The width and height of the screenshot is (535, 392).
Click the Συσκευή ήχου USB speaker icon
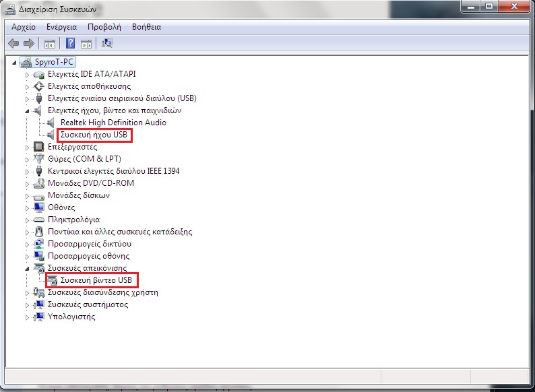click(51, 135)
